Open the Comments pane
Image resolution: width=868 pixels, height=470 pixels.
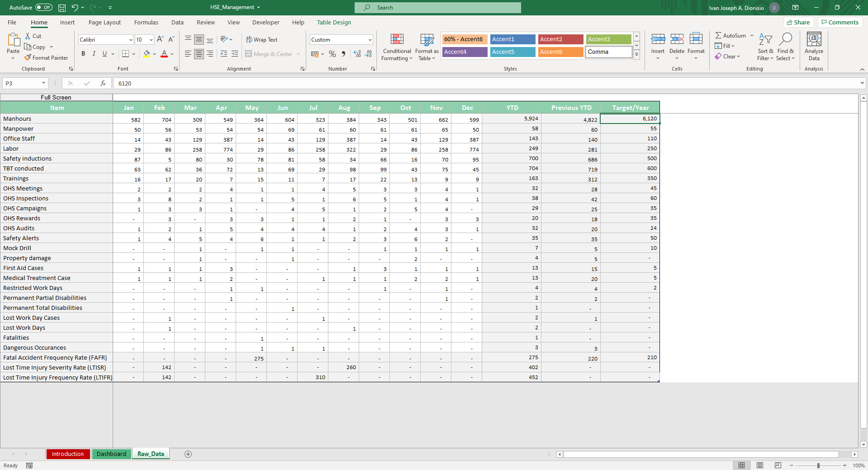[840, 22]
